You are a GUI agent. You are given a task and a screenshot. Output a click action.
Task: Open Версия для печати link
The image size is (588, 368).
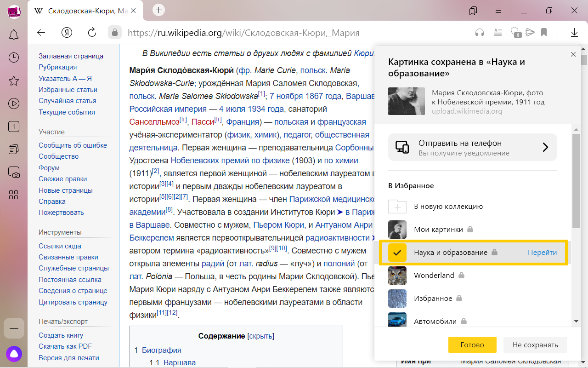69,358
